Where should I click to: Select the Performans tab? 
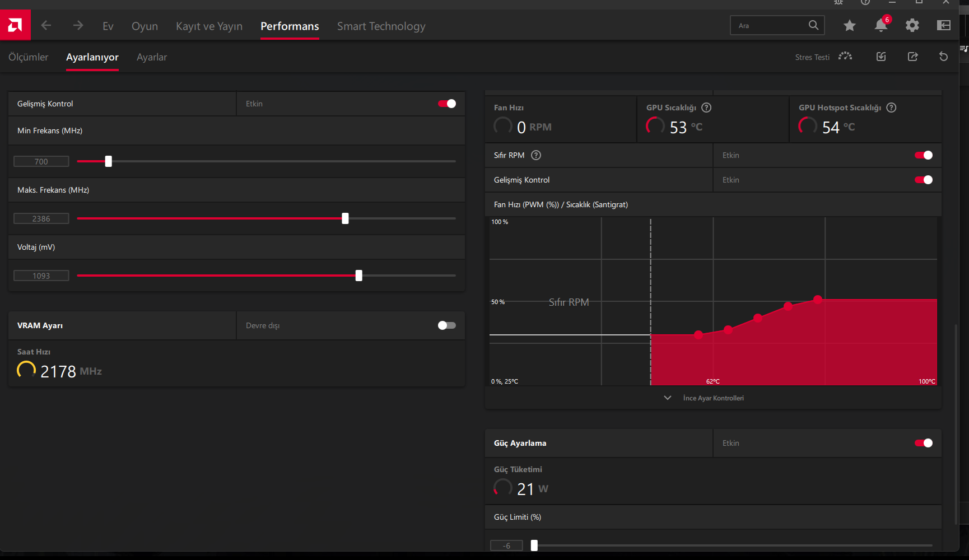(290, 26)
